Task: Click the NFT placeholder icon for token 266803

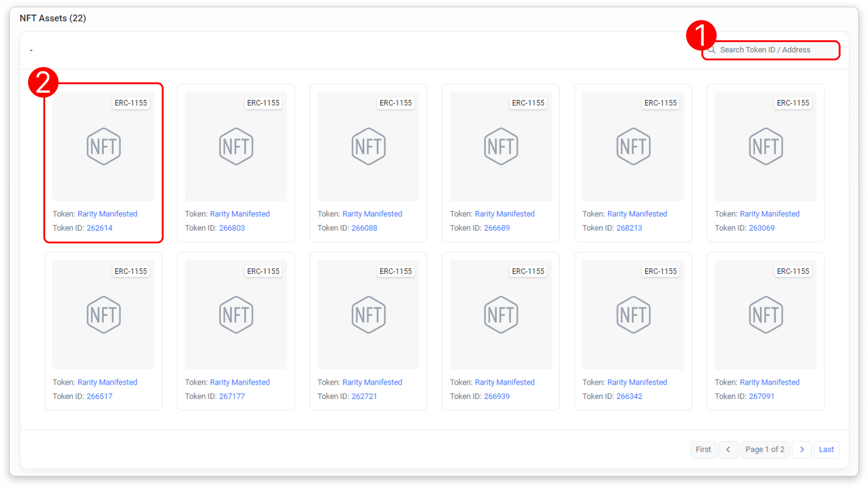Action: 236,146
